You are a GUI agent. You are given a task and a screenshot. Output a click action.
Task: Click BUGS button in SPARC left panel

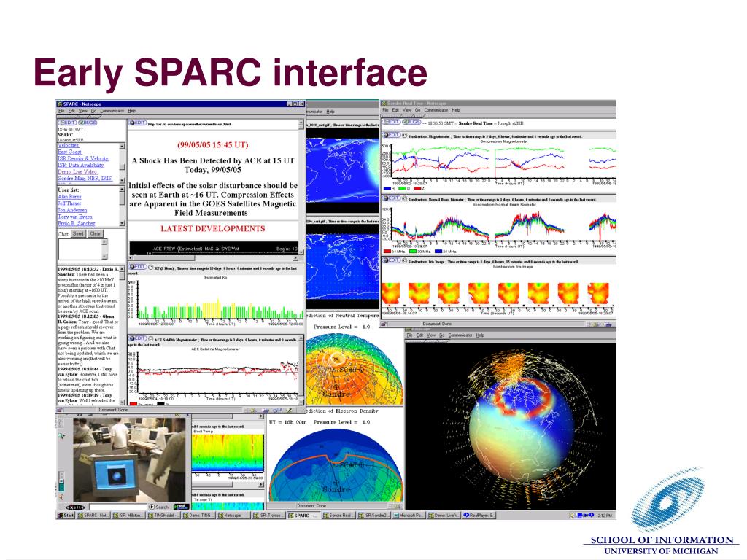click(x=88, y=122)
